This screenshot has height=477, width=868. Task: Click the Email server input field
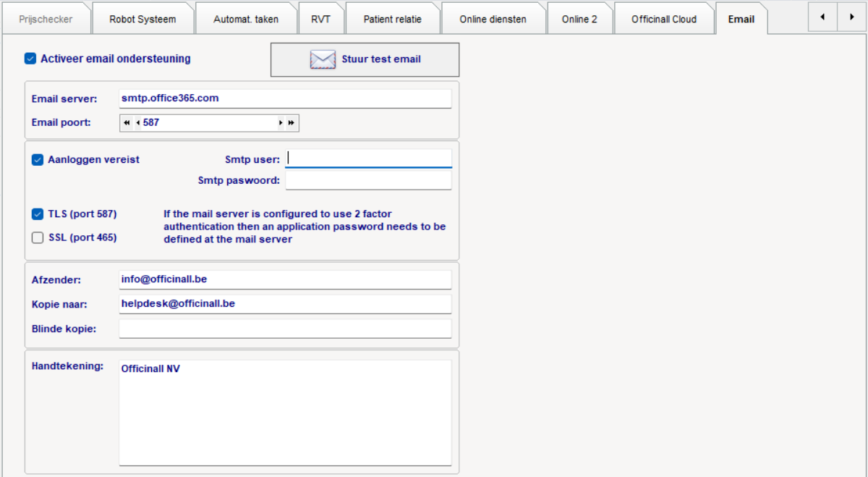[x=285, y=98]
